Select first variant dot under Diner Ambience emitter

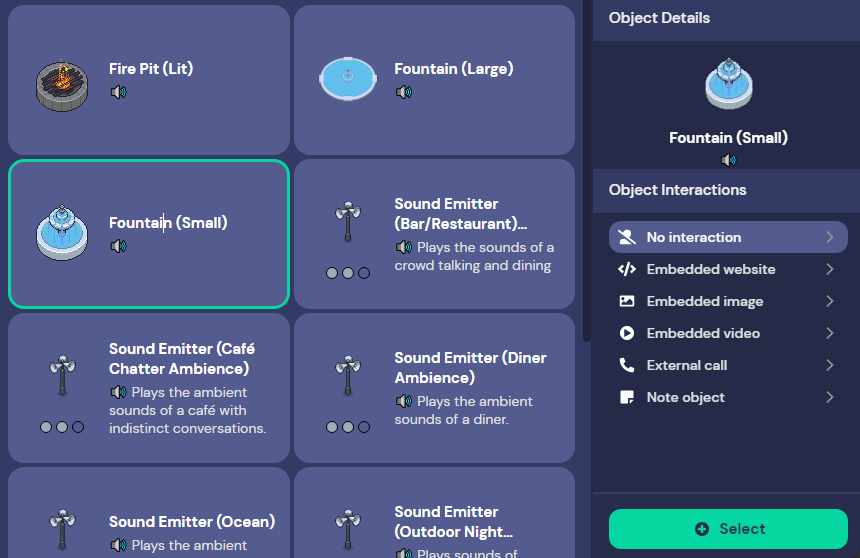coord(332,427)
